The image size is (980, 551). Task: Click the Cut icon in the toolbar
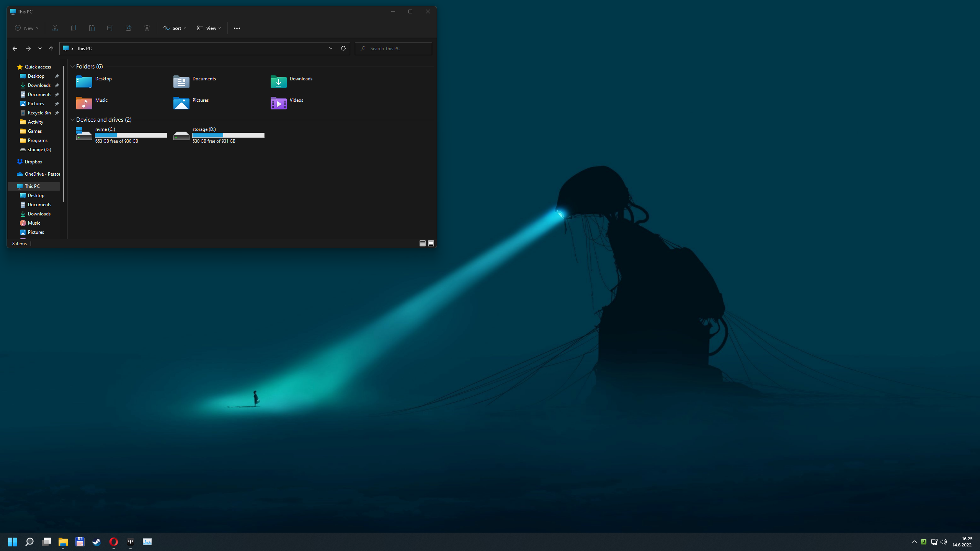(x=55, y=28)
